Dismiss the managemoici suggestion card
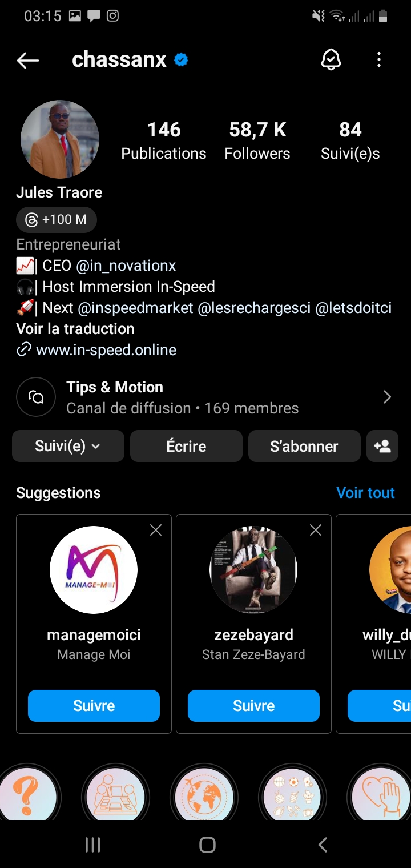The height and width of the screenshot is (868, 411). point(155,531)
